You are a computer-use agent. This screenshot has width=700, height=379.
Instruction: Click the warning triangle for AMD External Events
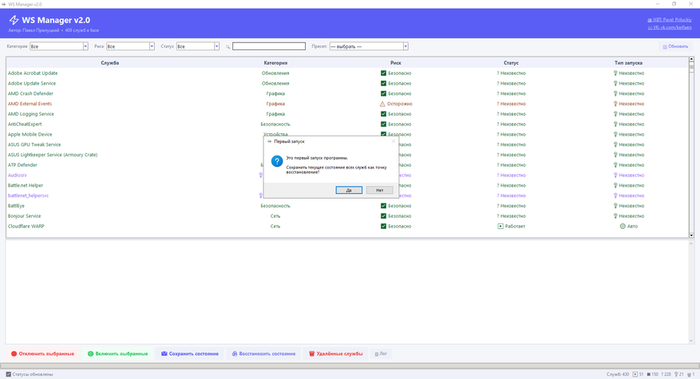(x=382, y=104)
